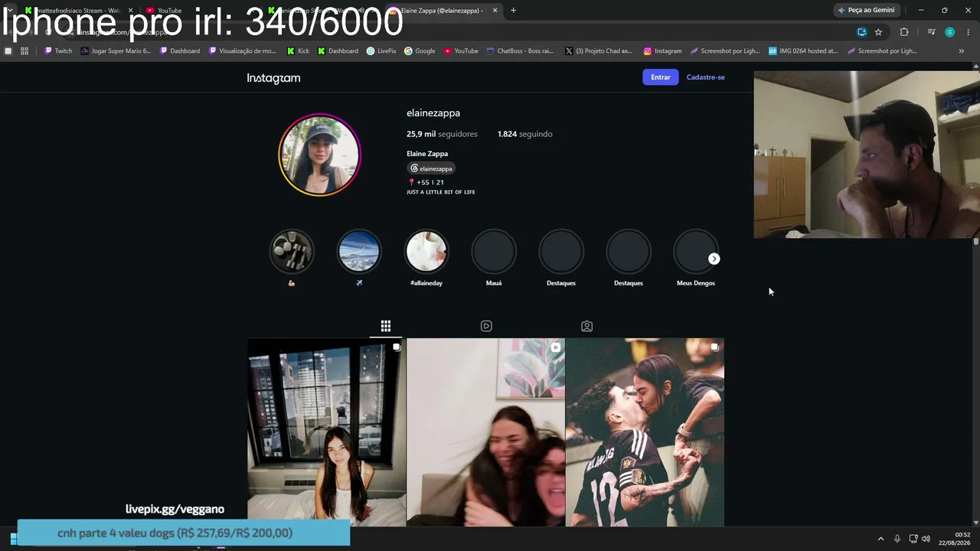Open the first Destaques highlight next to Mauá

[561, 252]
